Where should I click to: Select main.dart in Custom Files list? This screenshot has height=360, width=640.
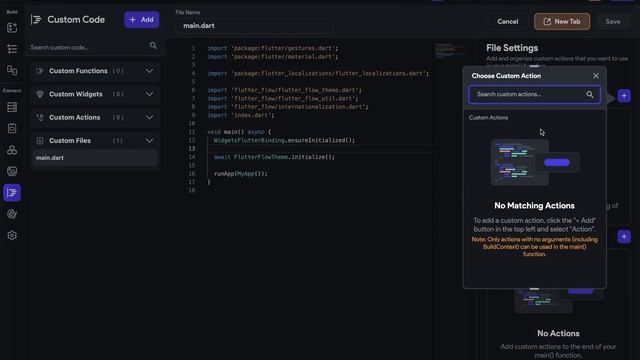coord(94,158)
